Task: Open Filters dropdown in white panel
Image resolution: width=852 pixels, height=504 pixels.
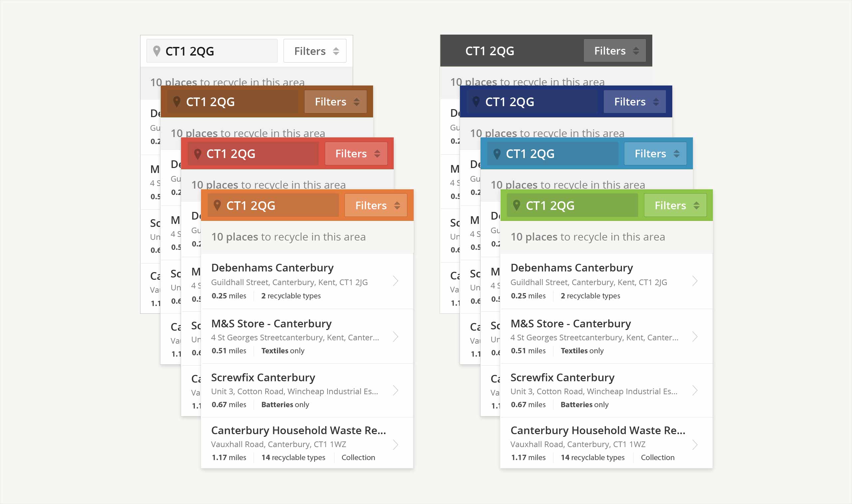Action: click(x=315, y=51)
